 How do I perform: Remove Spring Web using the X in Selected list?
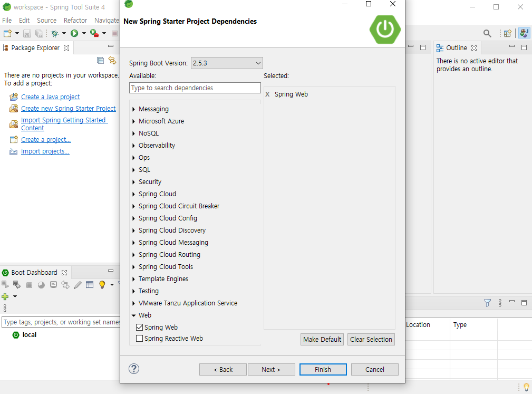click(x=267, y=94)
